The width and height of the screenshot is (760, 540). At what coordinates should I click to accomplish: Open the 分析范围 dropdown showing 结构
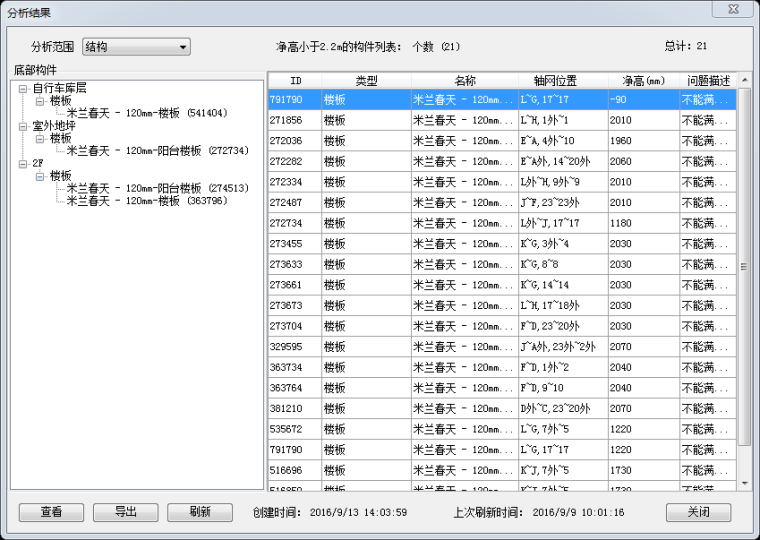136,47
